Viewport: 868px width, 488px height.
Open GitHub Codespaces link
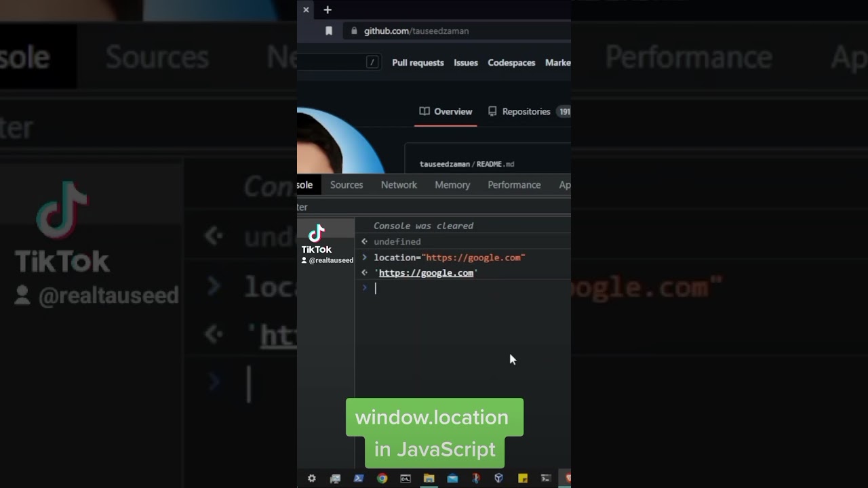(511, 62)
